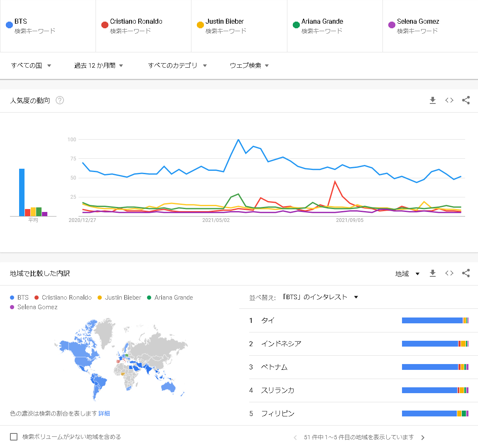Click the red Cristiano Ronaldo term dot
The height and width of the screenshot is (448, 478).
pos(105,25)
